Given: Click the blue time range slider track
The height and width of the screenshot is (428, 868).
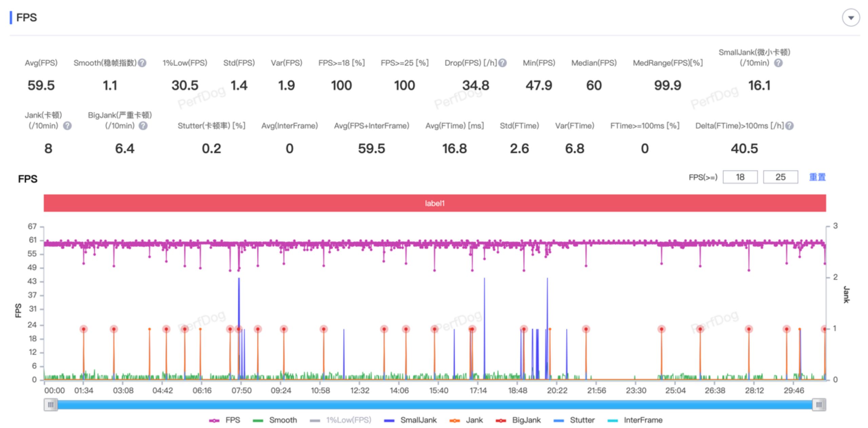Looking at the screenshot, I should pyautogui.click(x=435, y=405).
